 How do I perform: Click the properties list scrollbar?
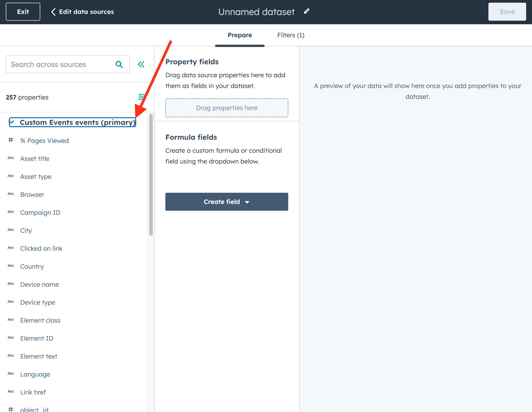(151, 175)
